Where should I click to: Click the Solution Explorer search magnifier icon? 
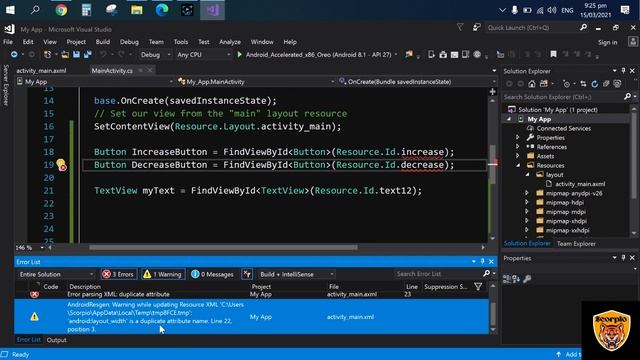(627, 97)
